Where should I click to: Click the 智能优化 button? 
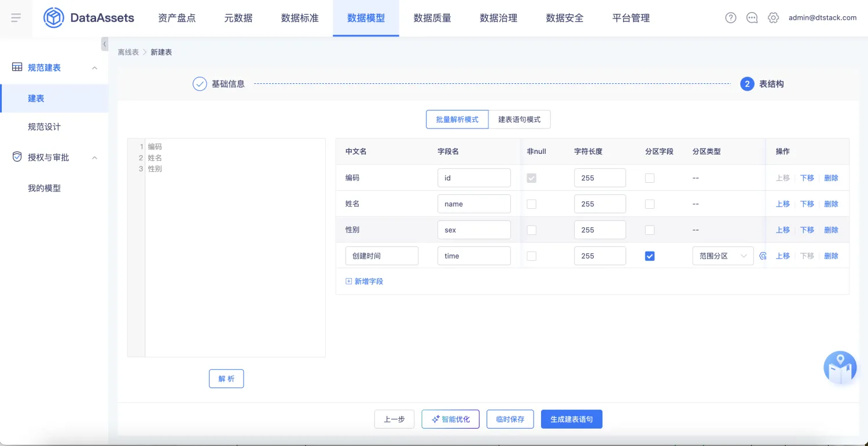(x=450, y=419)
